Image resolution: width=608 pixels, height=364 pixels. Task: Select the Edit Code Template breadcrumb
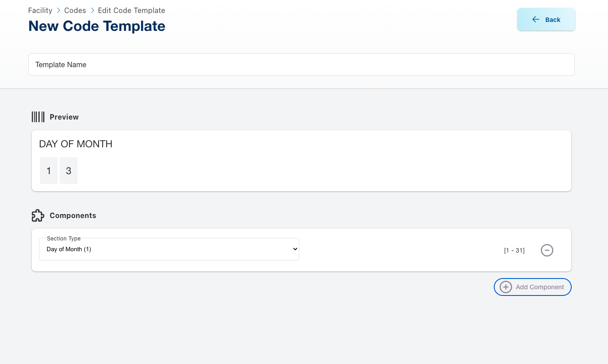coord(131,10)
